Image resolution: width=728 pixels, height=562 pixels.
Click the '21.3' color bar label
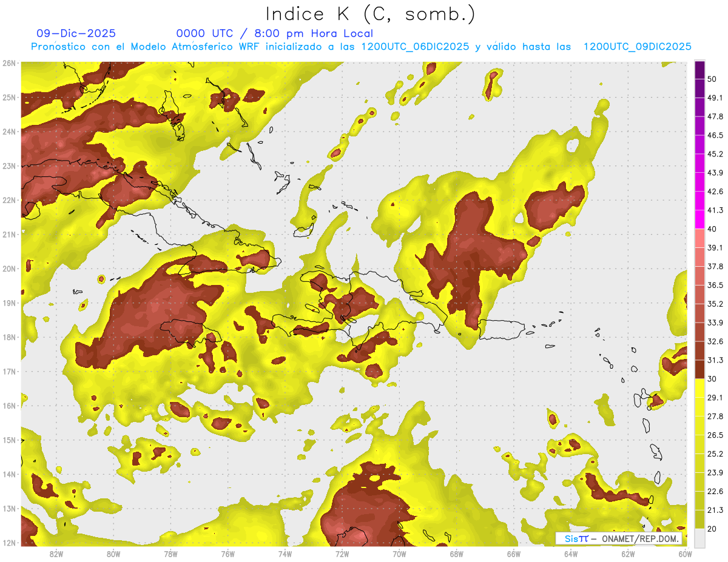pyautogui.click(x=715, y=510)
